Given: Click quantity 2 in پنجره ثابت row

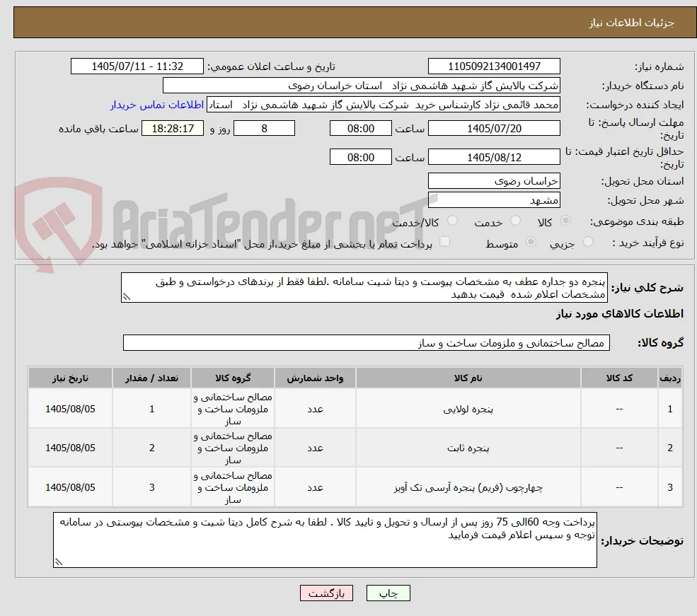Looking at the screenshot, I should tap(151, 448).
